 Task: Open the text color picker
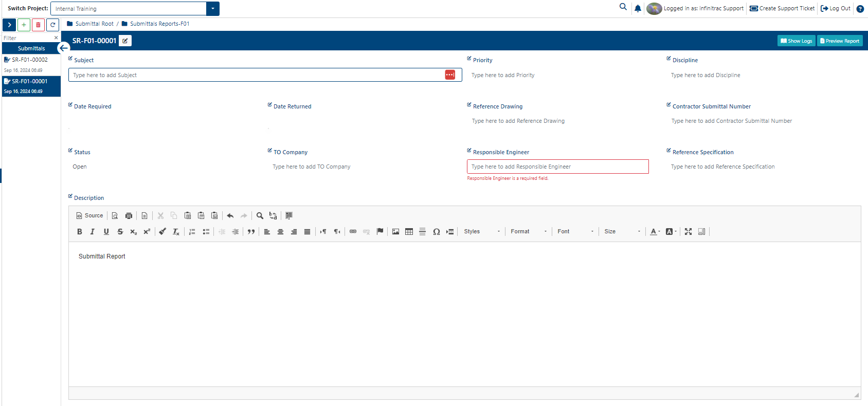pos(655,232)
